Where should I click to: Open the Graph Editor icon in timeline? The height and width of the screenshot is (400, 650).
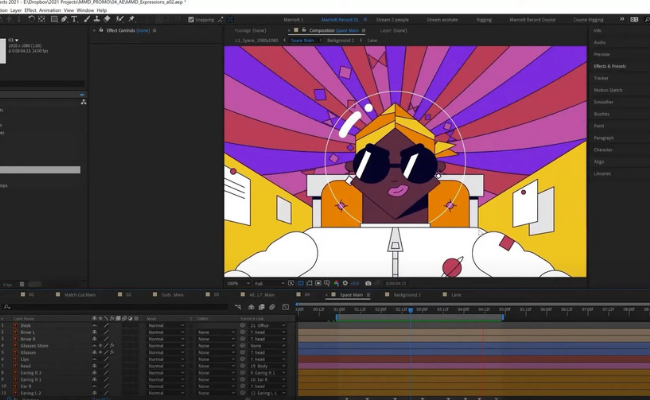[286, 307]
